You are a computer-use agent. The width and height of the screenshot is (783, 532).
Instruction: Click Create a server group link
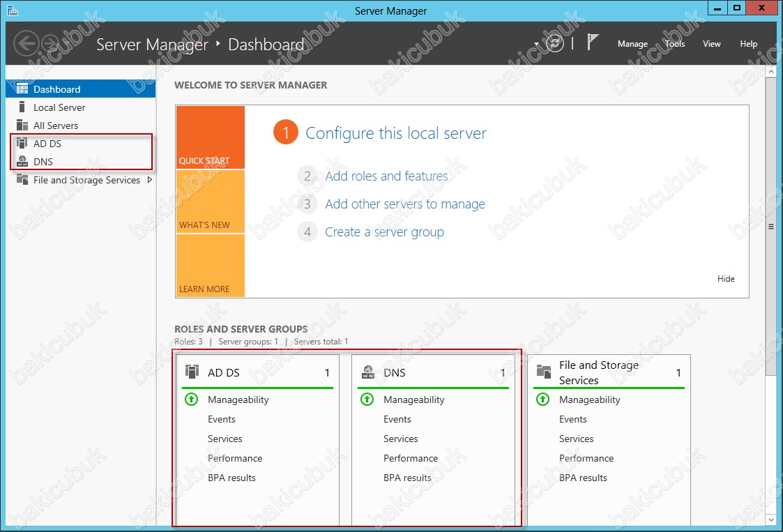tap(384, 231)
